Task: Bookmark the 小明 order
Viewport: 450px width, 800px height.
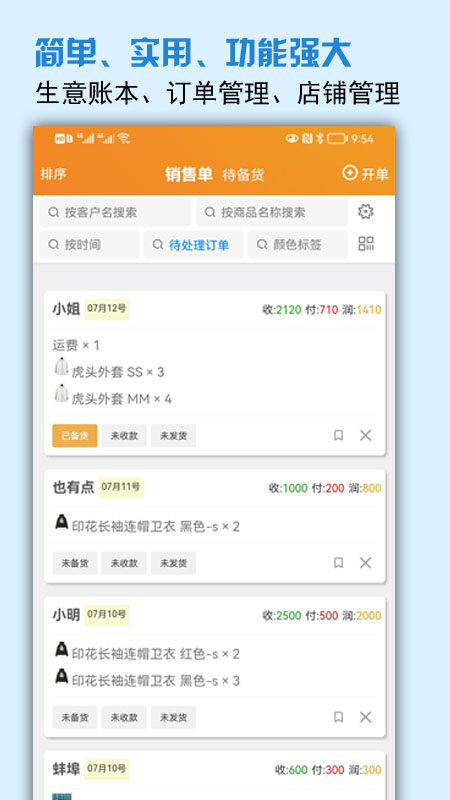Action: coord(338,717)
